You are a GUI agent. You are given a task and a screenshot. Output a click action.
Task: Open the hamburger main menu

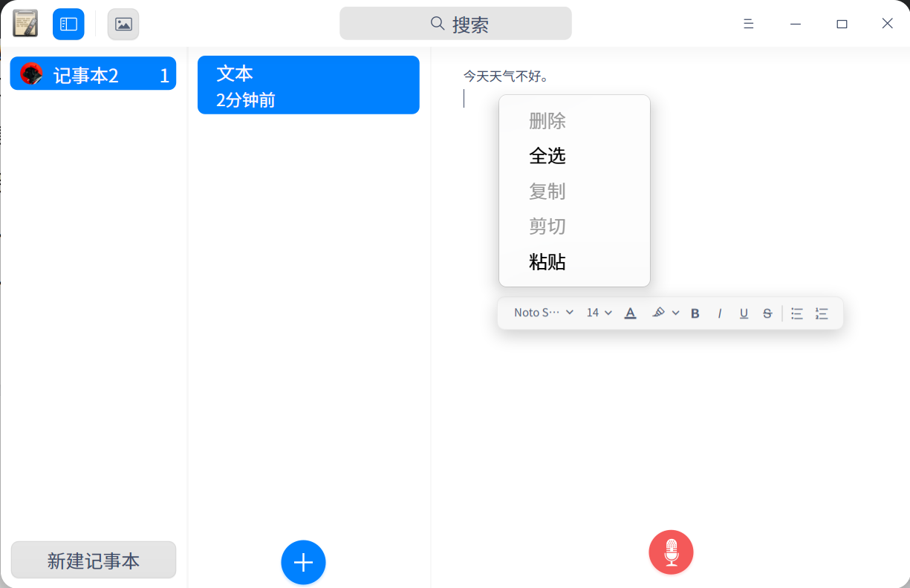[749, 24]
